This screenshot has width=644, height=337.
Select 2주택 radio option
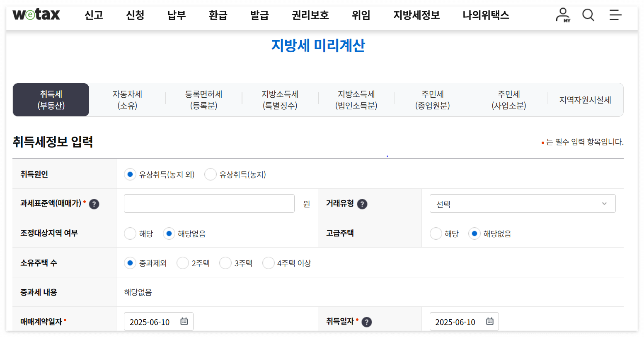tap(183, 263)
